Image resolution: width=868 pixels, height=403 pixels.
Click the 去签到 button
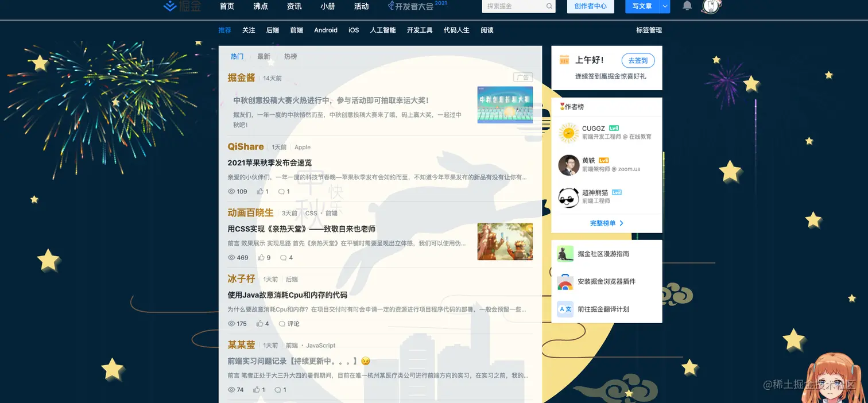point(638,60)
